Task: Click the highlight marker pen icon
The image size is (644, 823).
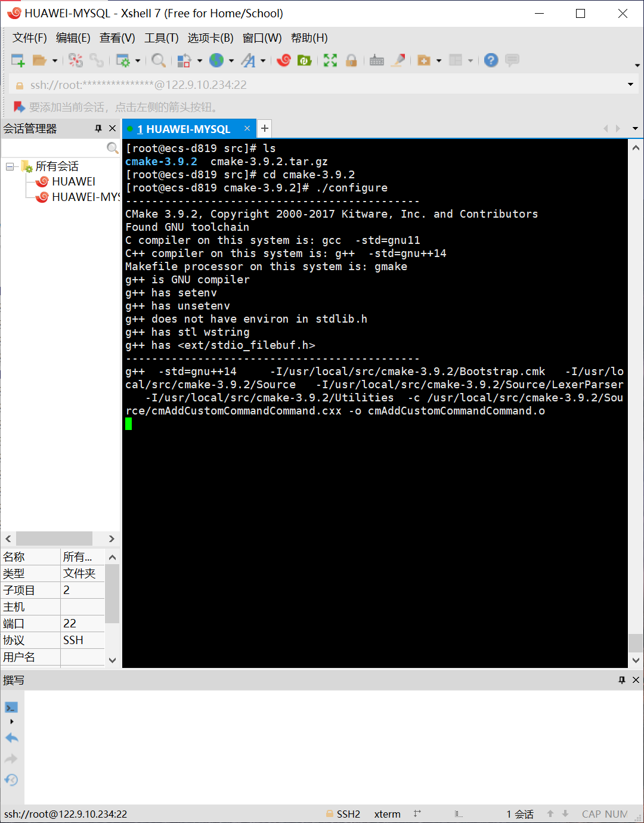Action: (x=398, y=60)
